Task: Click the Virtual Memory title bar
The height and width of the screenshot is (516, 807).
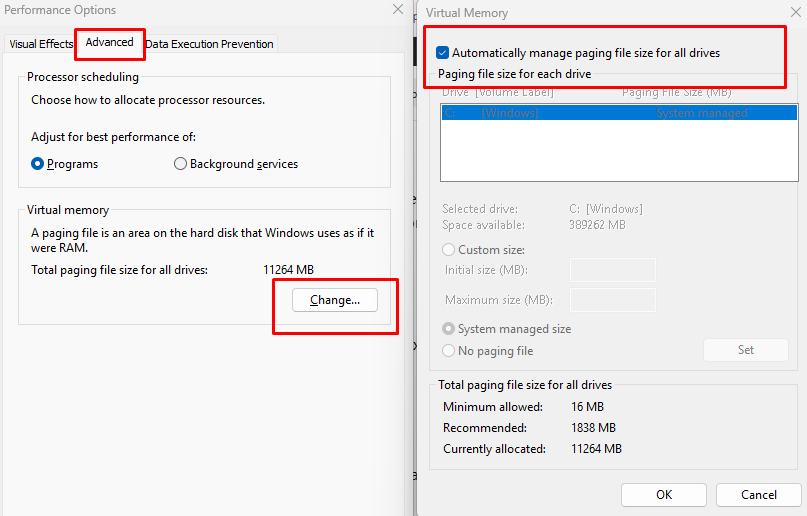Action: [600, 13]
